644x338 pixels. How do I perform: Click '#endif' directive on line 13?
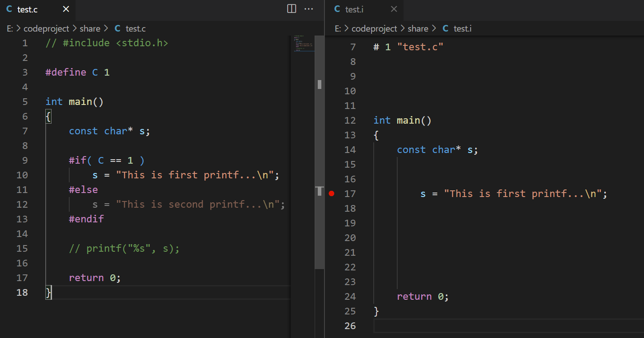click(x=86, y=219)
